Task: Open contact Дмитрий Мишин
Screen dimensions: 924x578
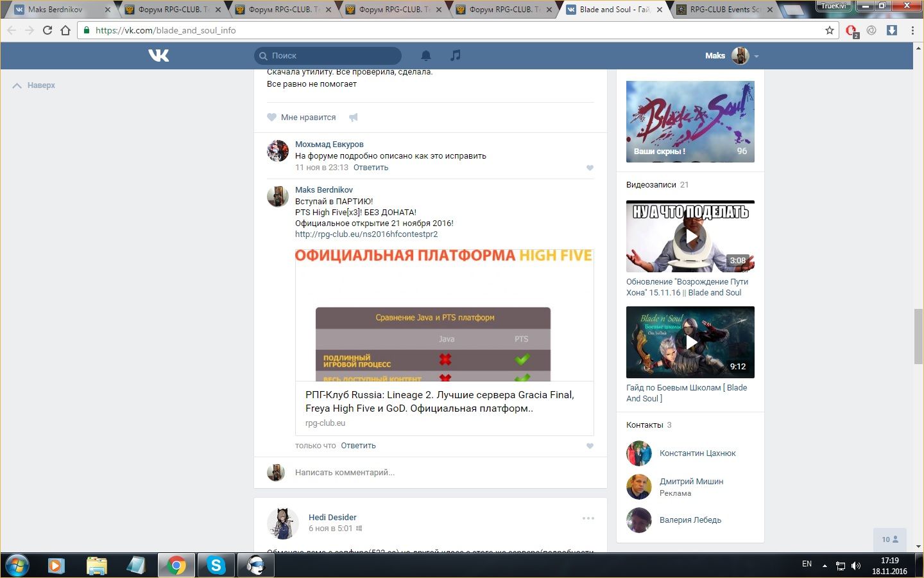Action: point(691,482)
